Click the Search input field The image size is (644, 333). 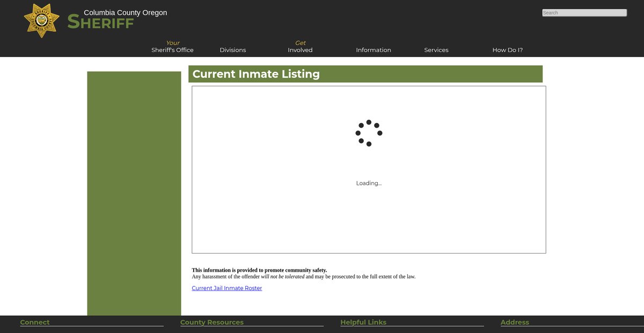(584, 13)
